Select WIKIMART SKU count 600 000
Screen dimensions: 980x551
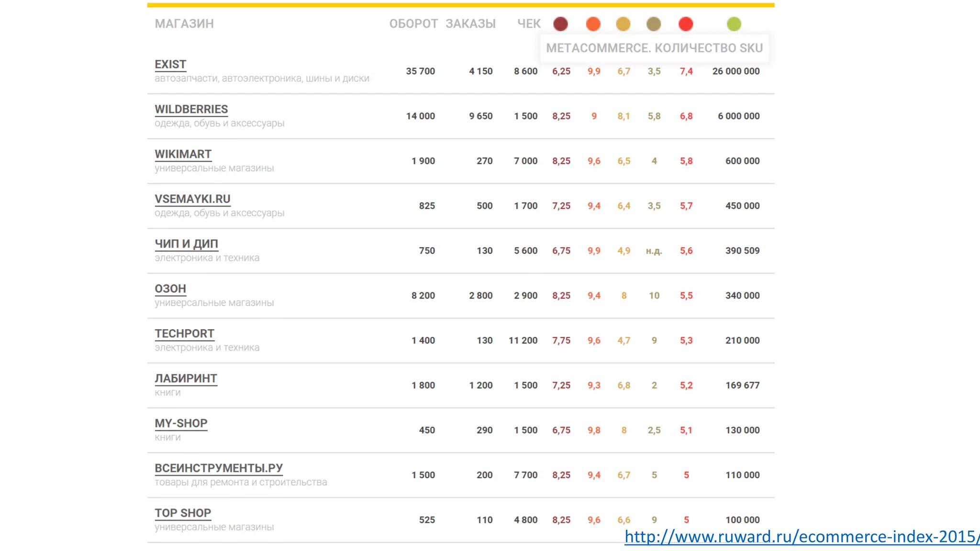[x=742, y=161]
